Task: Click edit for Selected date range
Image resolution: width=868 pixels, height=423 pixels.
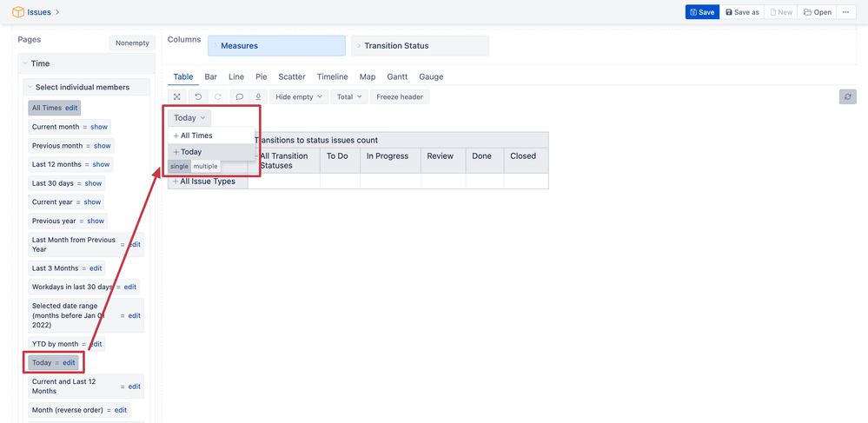Action: [135, 315]
